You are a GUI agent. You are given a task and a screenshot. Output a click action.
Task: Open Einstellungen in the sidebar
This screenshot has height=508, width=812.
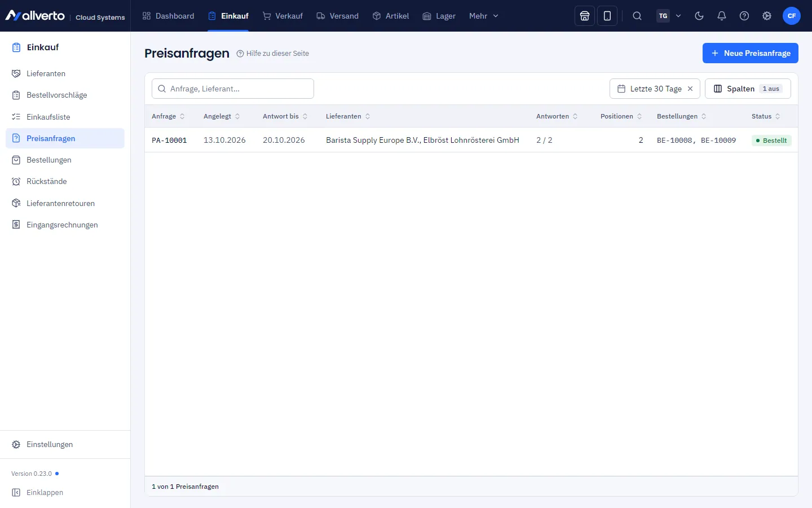tap(65, 444)
